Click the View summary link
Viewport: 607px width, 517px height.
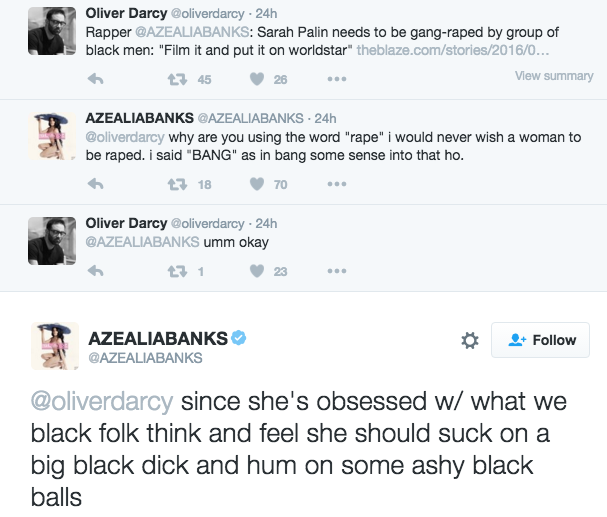click(x=553, y=76)
